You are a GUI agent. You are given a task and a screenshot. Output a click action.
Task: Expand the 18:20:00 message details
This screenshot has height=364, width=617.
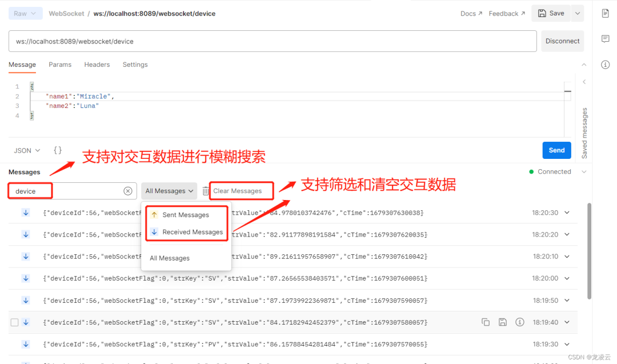pyautogui.click(x=567, y=278)
